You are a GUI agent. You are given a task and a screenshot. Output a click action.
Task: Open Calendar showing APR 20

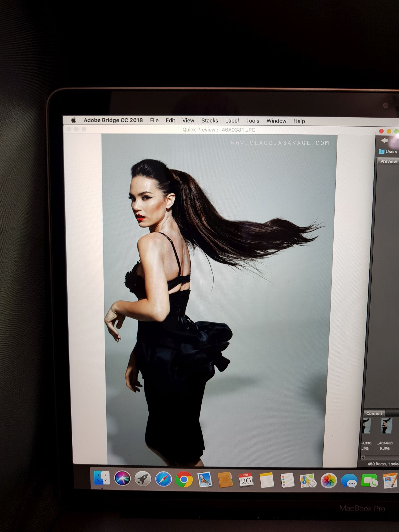click(246, 480)
